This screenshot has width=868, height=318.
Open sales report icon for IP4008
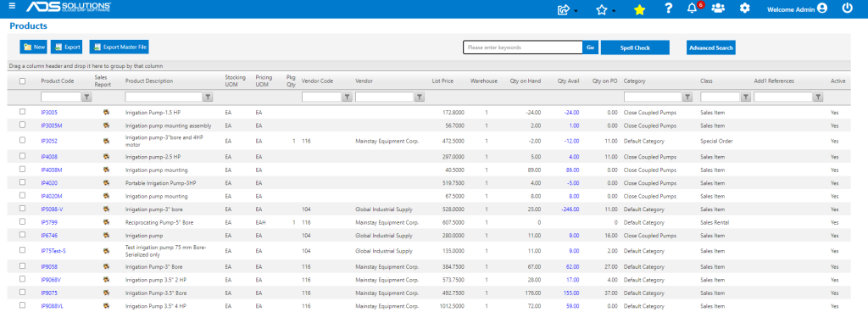[106, 156]
